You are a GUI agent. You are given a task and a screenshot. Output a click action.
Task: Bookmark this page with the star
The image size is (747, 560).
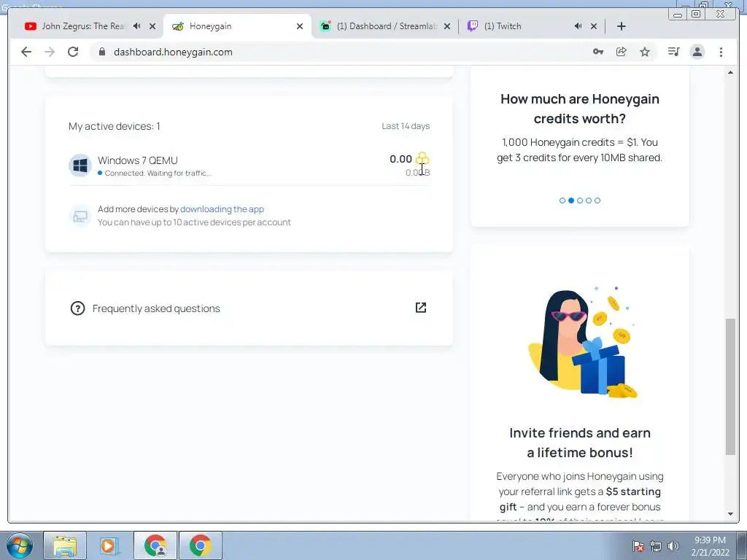tap(645, 52)
